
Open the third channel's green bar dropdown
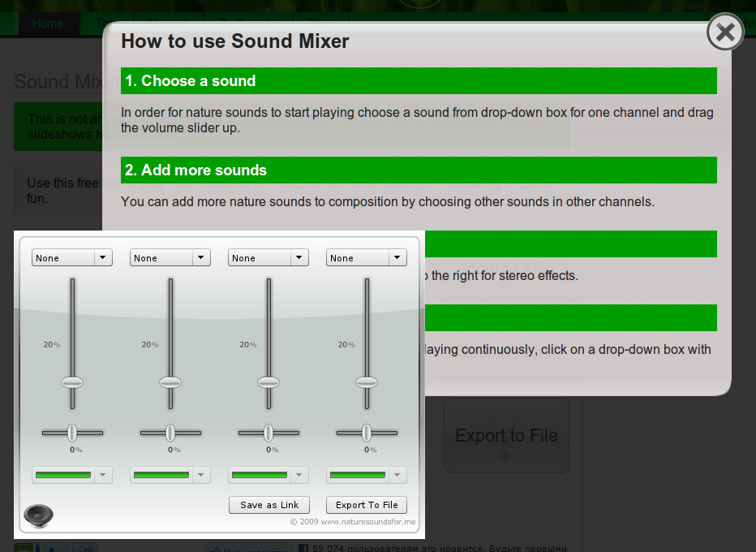tap(268, 475)
